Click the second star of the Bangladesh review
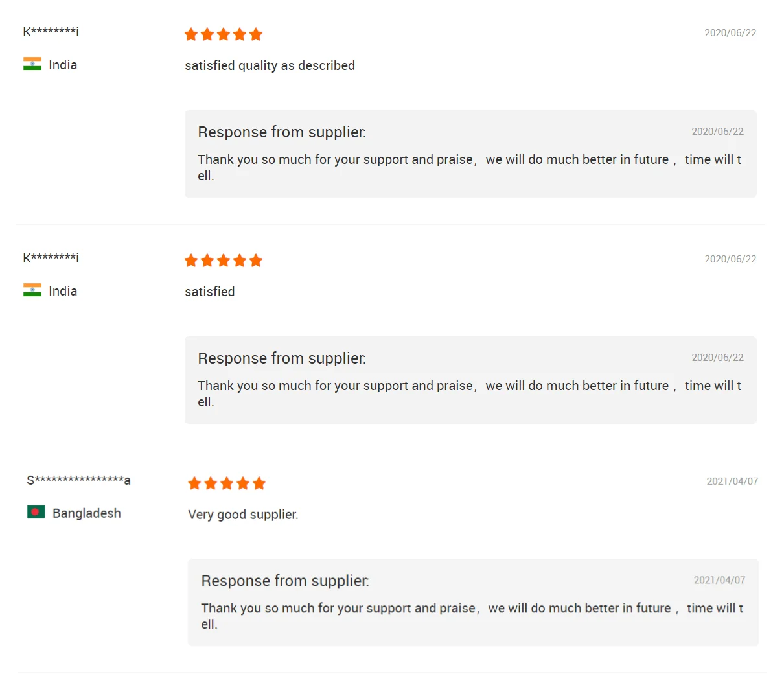The image size is (784, 685). [x=211, y=483]
